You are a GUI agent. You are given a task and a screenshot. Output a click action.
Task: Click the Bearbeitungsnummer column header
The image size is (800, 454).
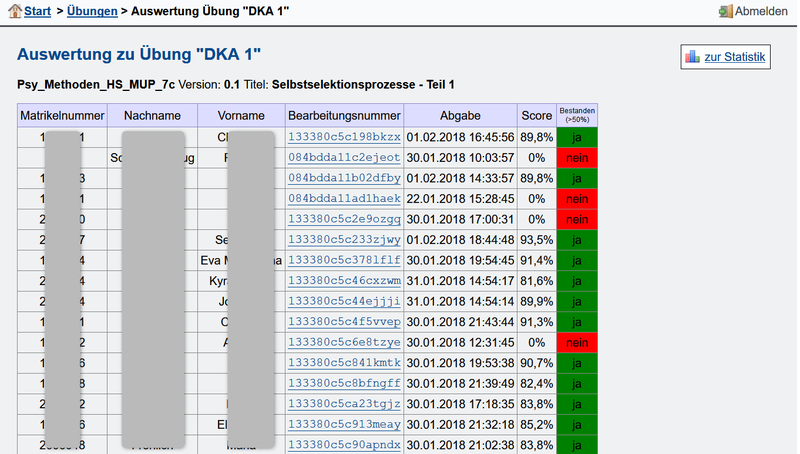coord(344,116)
